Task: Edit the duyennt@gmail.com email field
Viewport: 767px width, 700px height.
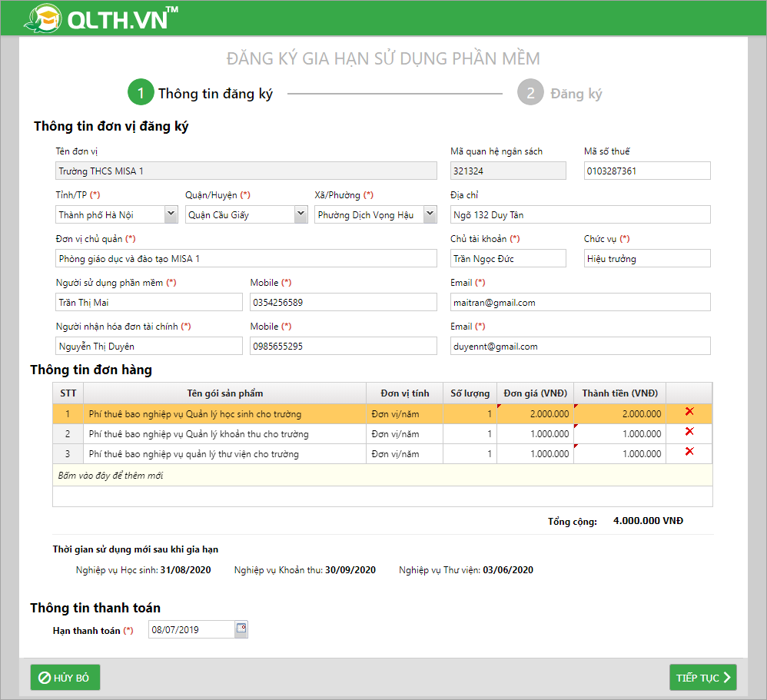Action: (580, 346)
